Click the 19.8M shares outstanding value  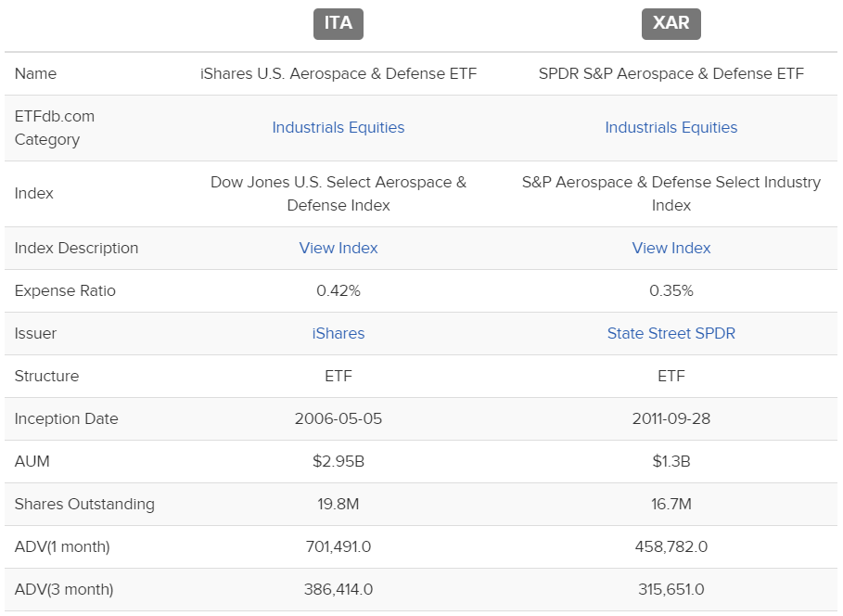pos(338,504)
